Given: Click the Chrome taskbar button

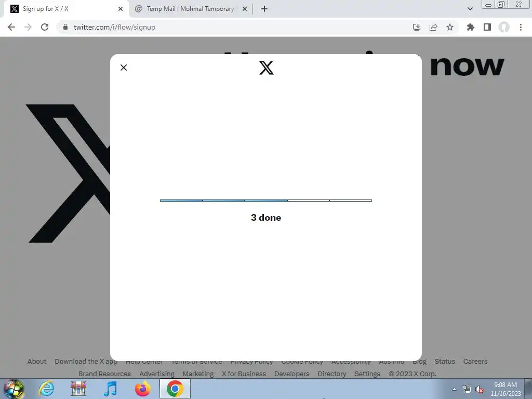Looking at the screenshot, I should tap(175, 389).
